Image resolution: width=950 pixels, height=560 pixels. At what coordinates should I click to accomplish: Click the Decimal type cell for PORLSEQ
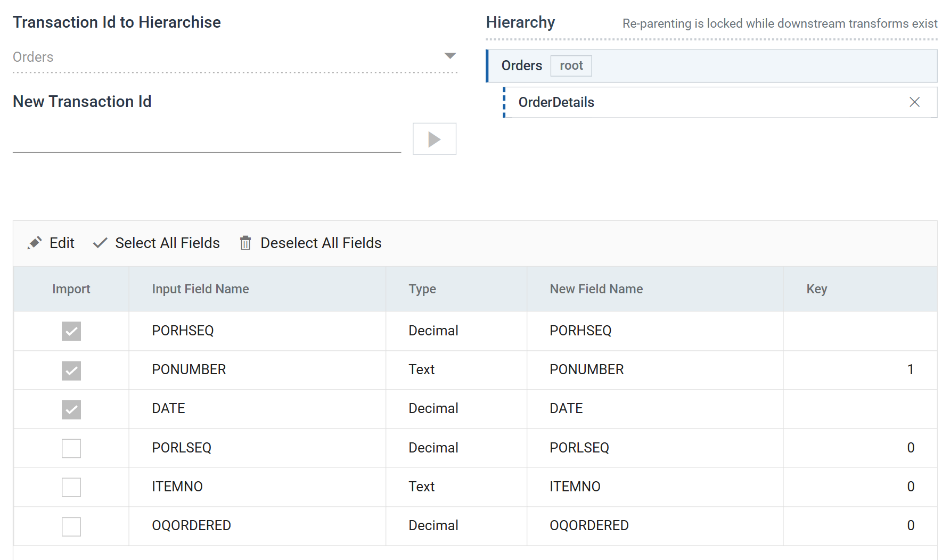pos(456,448)
